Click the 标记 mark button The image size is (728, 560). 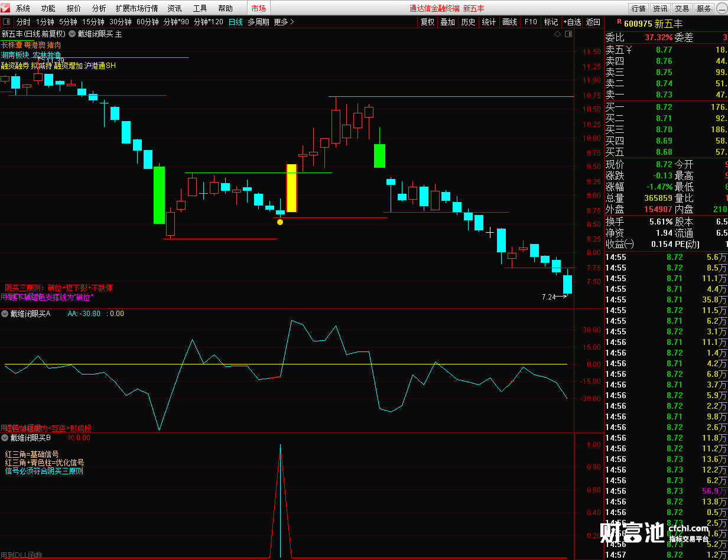[x=551, y=22]
